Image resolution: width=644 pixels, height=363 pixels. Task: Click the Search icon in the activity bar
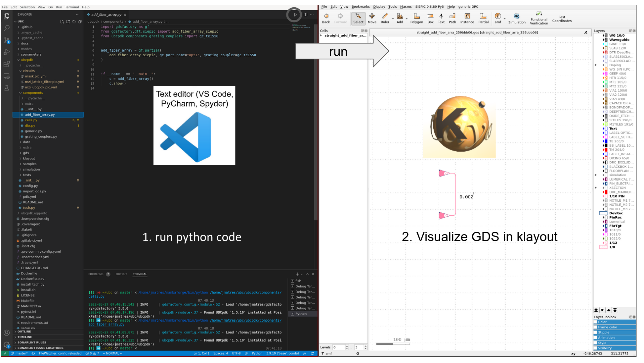(7, 28)
